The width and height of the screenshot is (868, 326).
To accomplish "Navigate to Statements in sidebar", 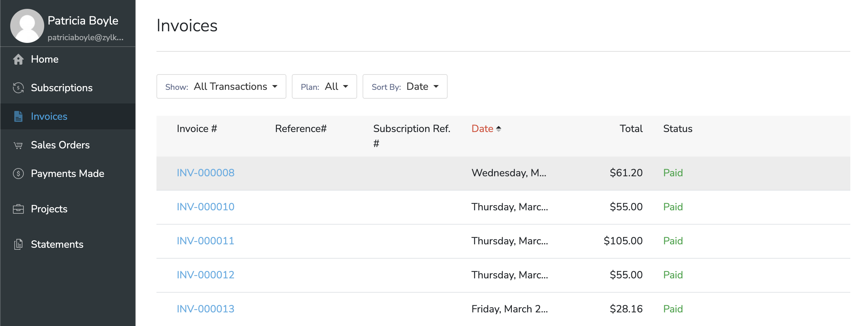I will click(57, 244).
